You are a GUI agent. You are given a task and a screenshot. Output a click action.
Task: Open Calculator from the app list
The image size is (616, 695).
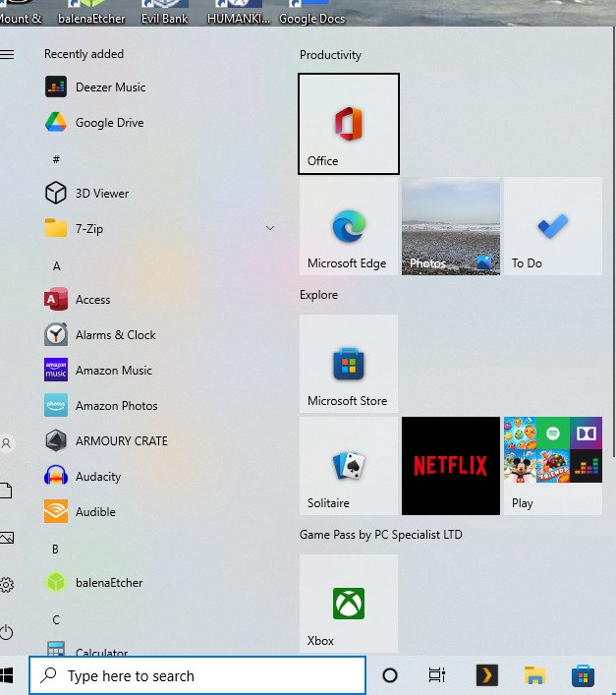[x=159, y=647]
